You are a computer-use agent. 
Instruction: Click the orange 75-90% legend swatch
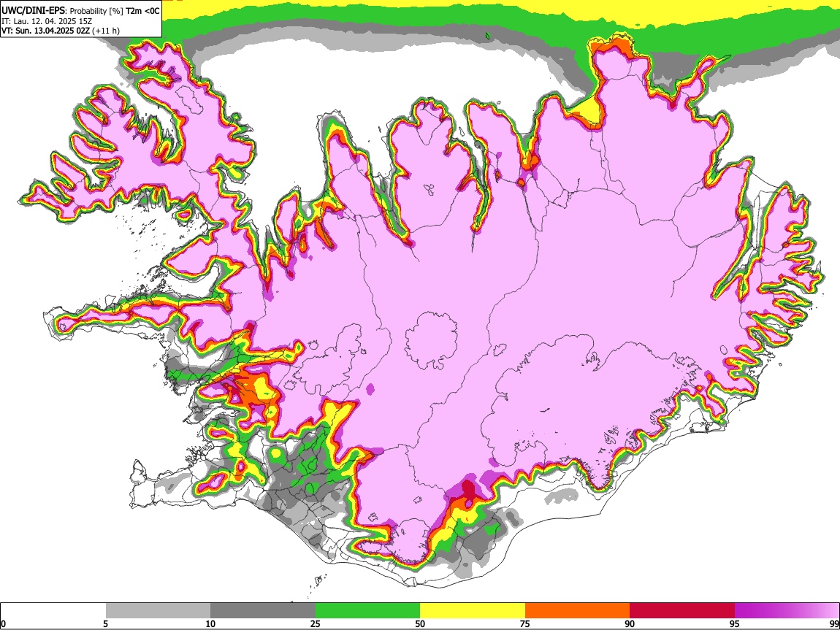pyautogui.click(x=577, y=610)
